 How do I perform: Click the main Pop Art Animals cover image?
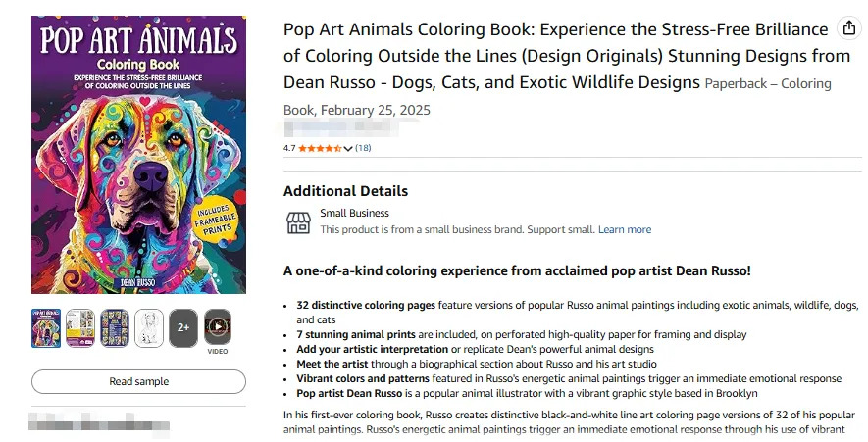(x=138, y=154)
